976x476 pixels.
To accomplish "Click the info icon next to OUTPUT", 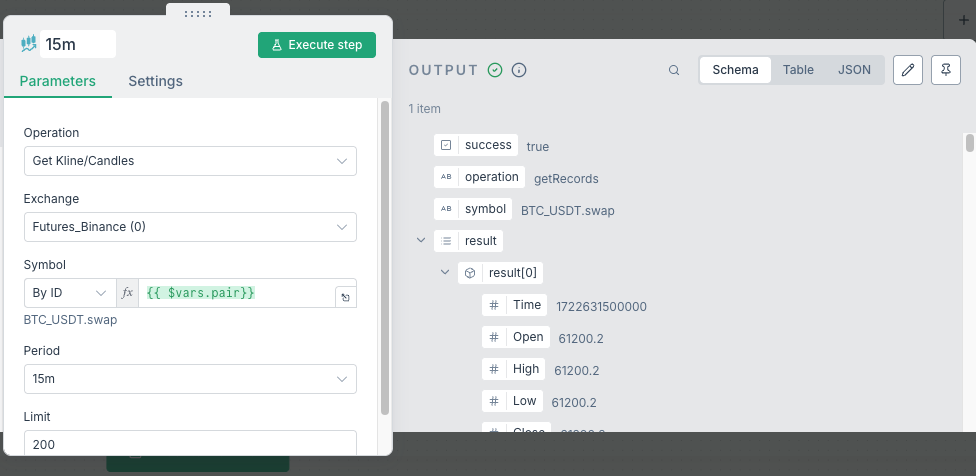I will coord(519,70).
